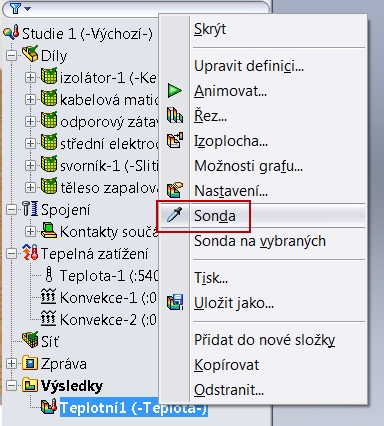Screen dimensions: 384x426
Task: Click the Izoplocha icon
Action: tap(175, 141)
